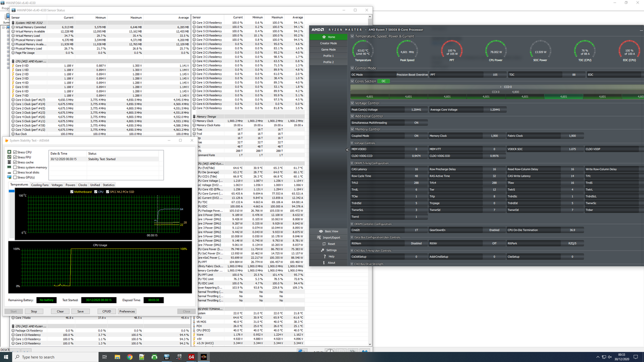Collapse the Temperature, Speed, Power & Current section
The height and width of the screenshot is (362, 644).
353,36
